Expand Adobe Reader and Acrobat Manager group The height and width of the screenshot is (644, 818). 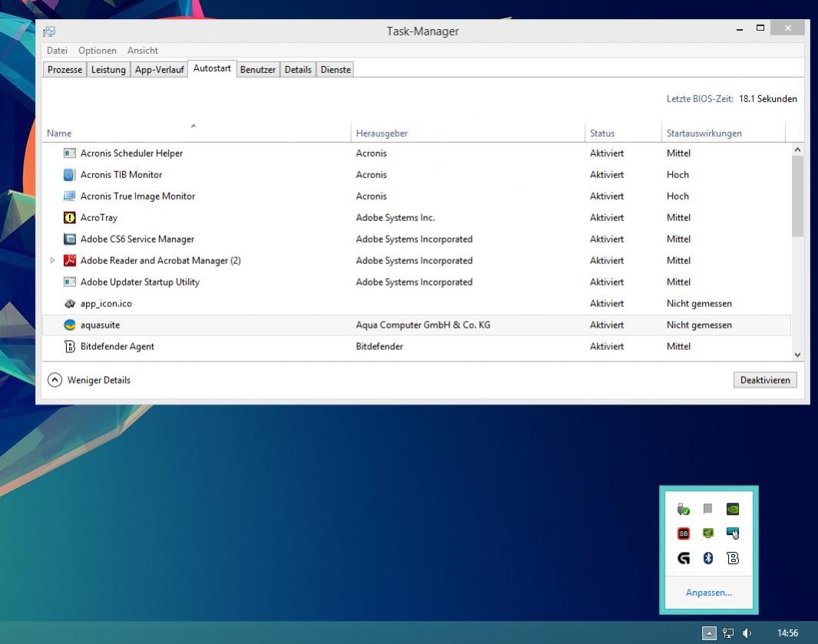tap(52, 260)
